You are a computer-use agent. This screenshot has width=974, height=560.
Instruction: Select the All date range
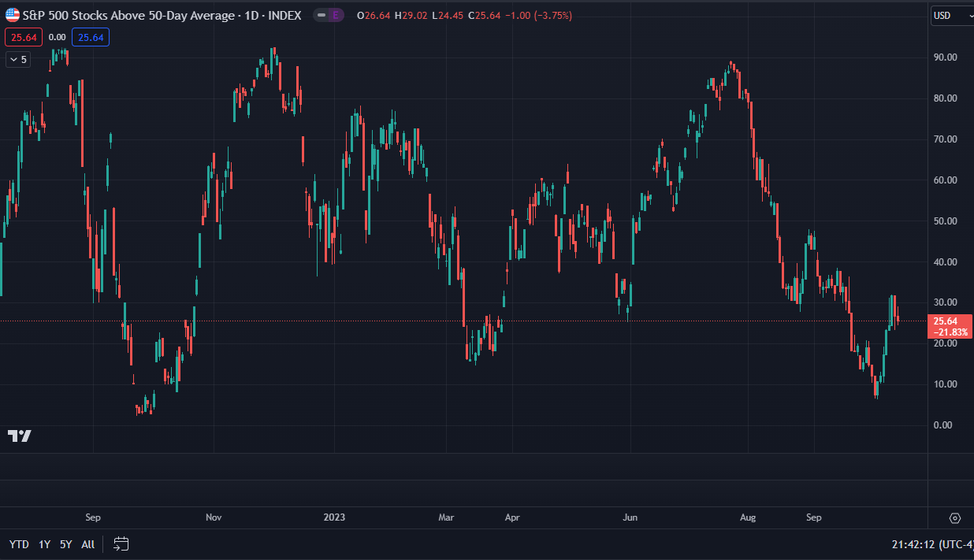click(87, 543)
